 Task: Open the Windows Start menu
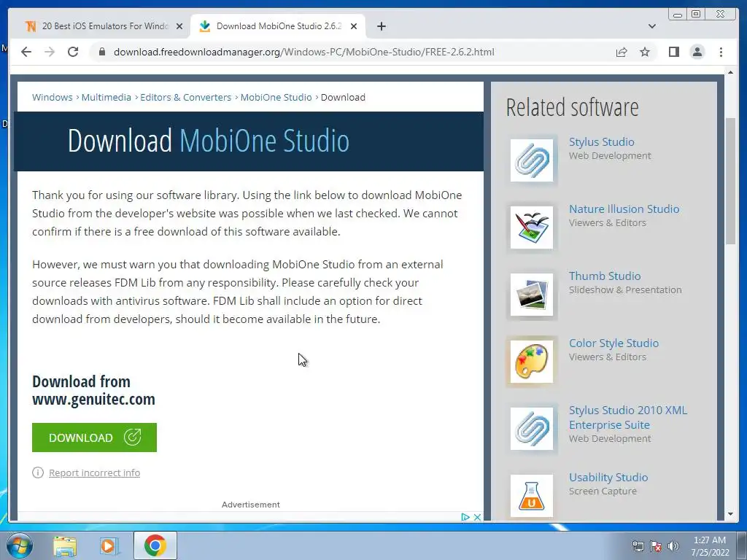(20, 545)
